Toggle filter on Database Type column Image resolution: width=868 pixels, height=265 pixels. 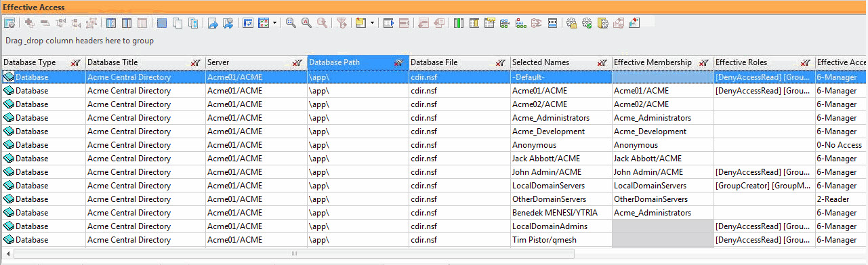coord(75,62)
